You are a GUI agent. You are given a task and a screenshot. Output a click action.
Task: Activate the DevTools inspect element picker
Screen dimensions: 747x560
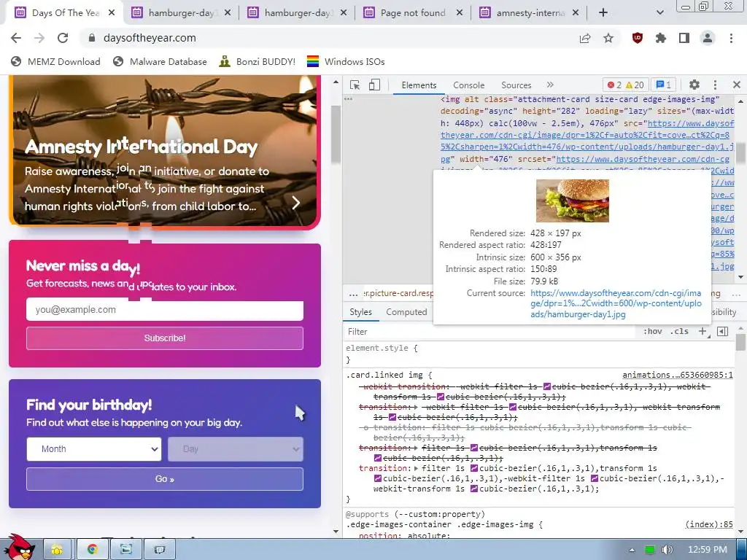click(x=355, y=85)
